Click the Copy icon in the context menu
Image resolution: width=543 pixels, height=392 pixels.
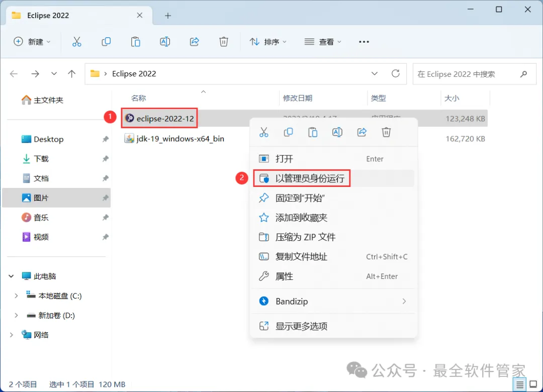click(x=288, y=132)
